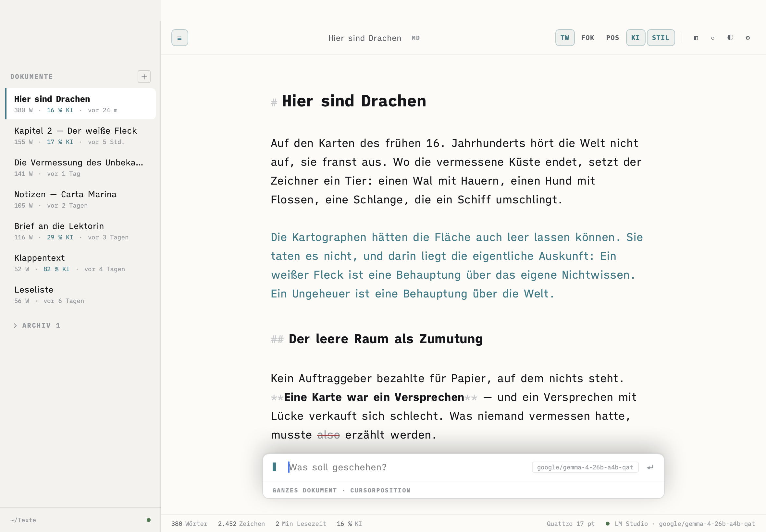
Task: Toggle the KI highlighting mode
Action: point(635,38)
